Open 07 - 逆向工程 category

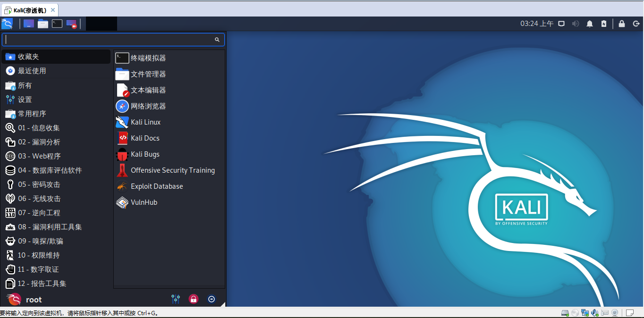(56, 213)
